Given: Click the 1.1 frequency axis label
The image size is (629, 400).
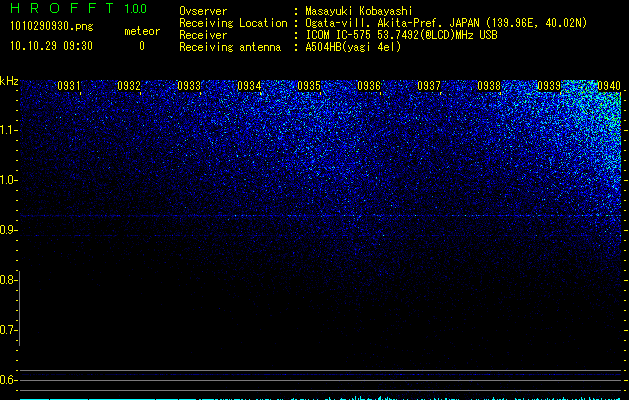Looking at the screenshot, I should tap(7, 130).
